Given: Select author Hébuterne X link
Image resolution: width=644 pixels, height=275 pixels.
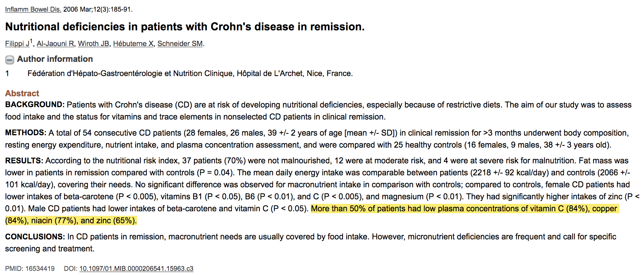Looking at the screenshot, I should click(133, 44).
